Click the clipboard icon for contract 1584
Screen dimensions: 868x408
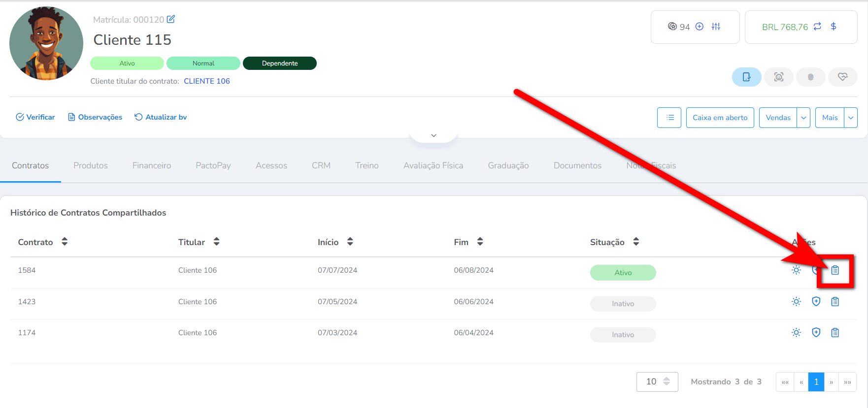pyautogui.click(x=835, y=270)
